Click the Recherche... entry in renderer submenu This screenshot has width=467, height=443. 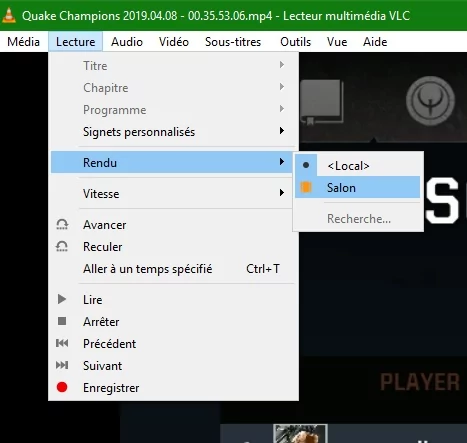(x=358, y=219)
